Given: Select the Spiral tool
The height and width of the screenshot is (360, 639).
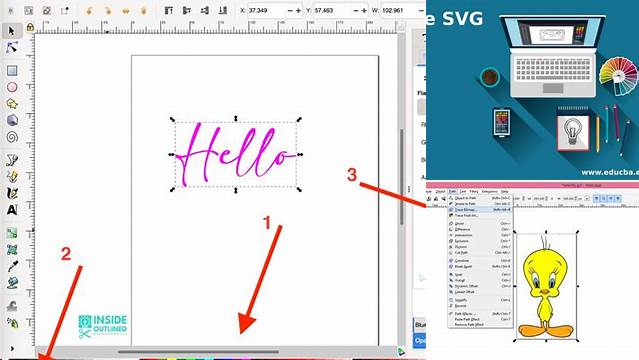Looking at the screenshot, I should [x=12, y=137].
